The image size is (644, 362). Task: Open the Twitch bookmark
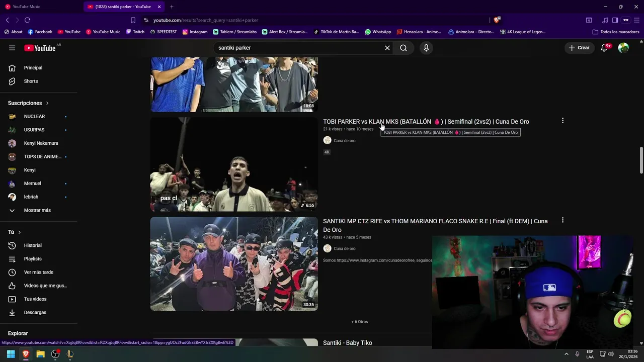tap(135, 32)
